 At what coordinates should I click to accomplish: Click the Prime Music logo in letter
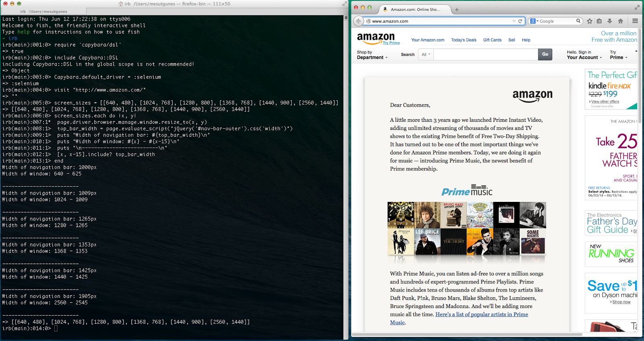467,190
